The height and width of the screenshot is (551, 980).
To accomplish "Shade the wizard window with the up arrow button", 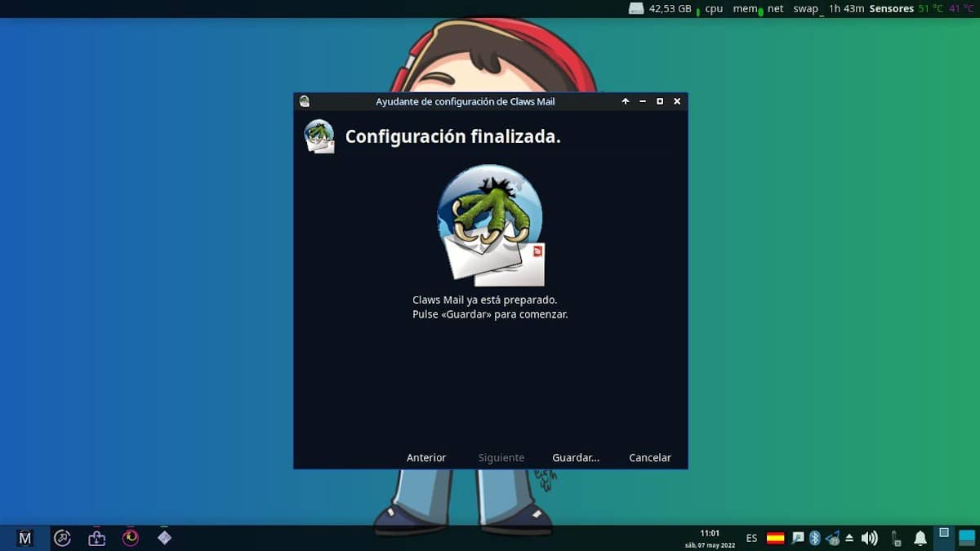I will click(626, 101).
